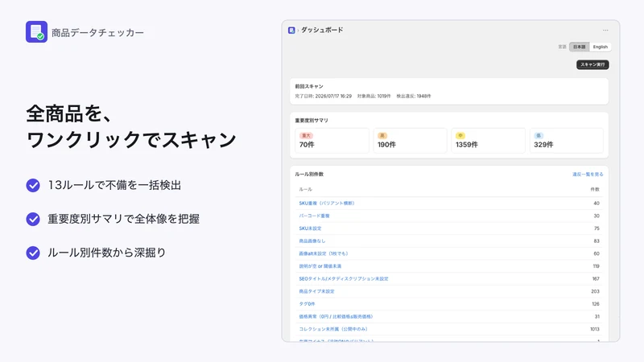Click the 前回スキャン heading
The height and width of the screenshot is (362, 644).
click(309, 87)
